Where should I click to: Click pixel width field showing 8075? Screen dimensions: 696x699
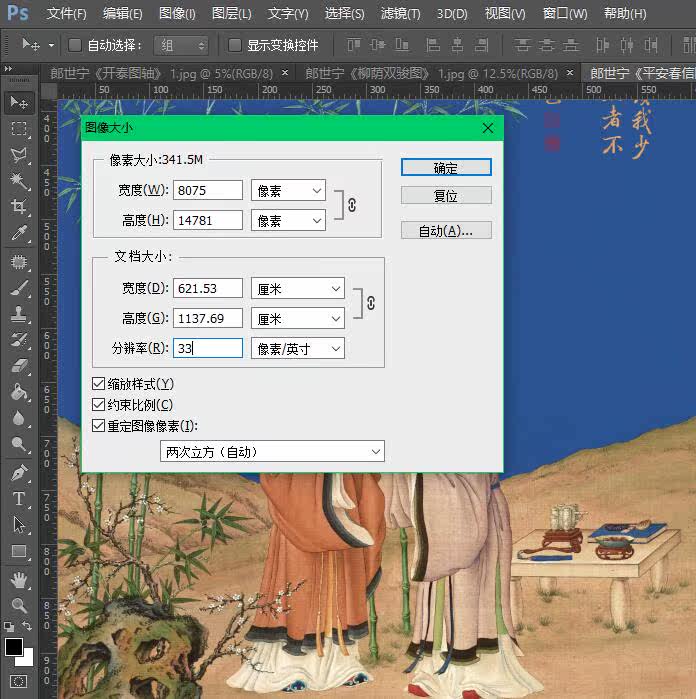(x=208, y=190)
